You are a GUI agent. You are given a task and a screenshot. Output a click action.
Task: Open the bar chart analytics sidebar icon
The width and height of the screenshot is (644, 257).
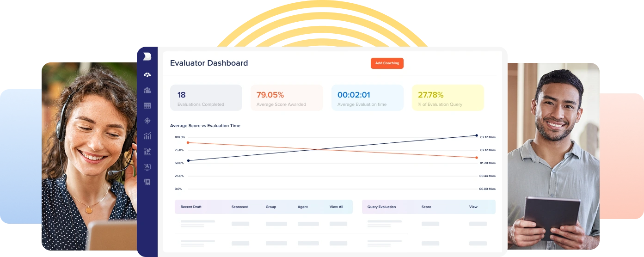click(147, 136)
